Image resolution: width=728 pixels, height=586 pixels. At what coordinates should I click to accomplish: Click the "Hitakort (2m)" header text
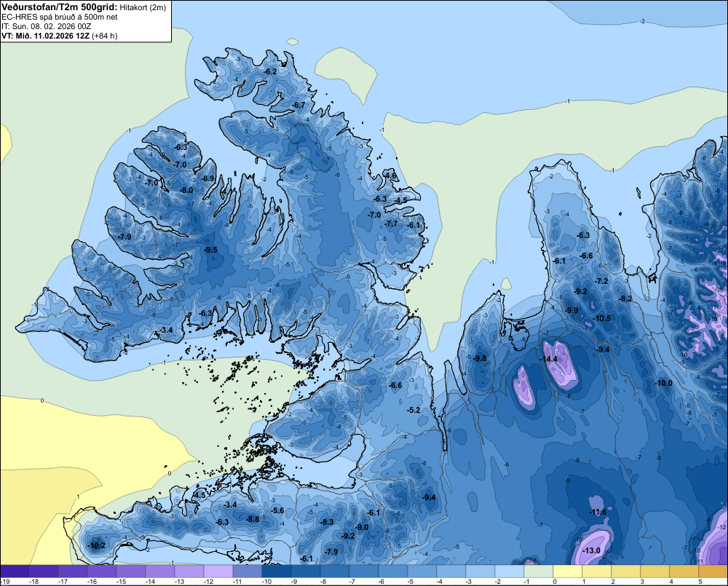[x=142, y=7]
